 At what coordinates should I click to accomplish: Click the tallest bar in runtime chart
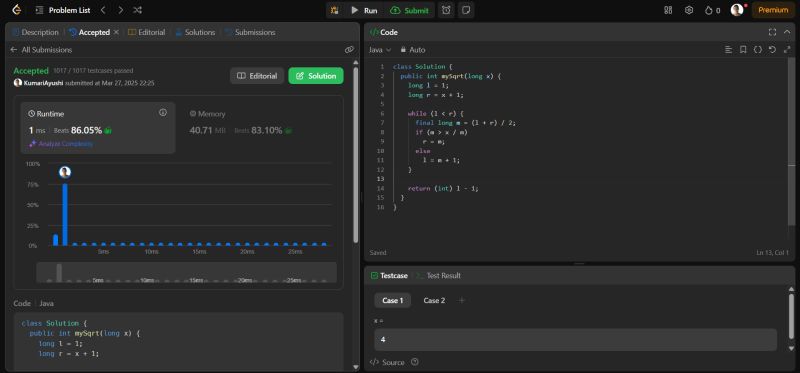[x=65, y=214]
